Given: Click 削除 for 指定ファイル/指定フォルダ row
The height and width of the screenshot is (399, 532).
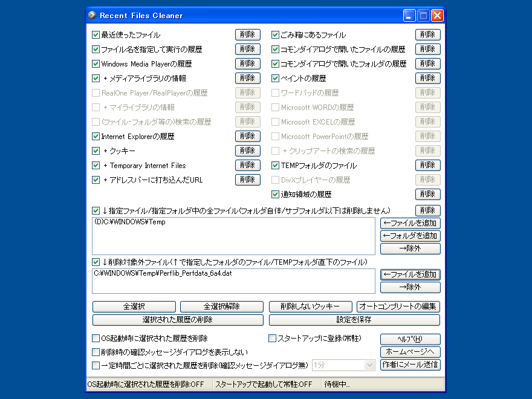Looking at the screenshot, I should pyautogui.click(x=428, y=211).
